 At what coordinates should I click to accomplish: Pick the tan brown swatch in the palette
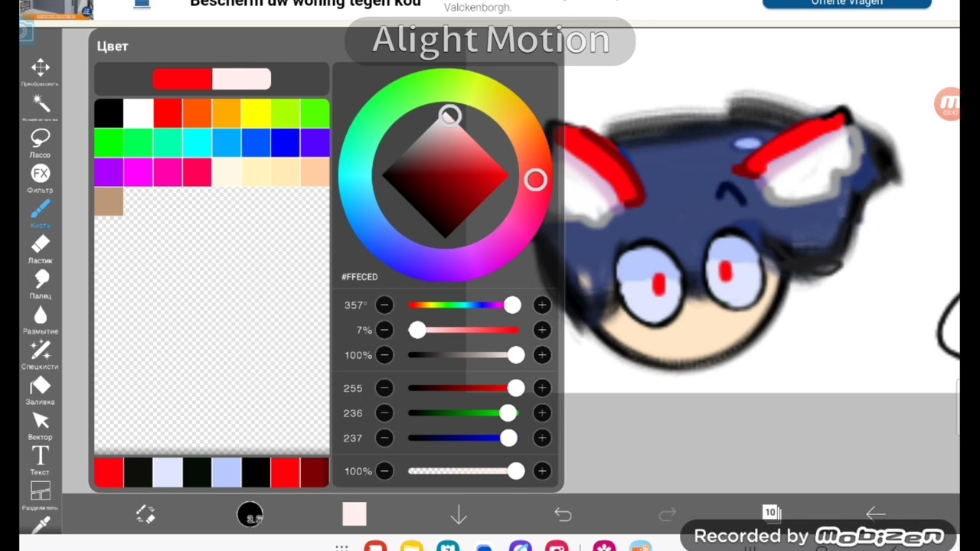click(109, 201)
